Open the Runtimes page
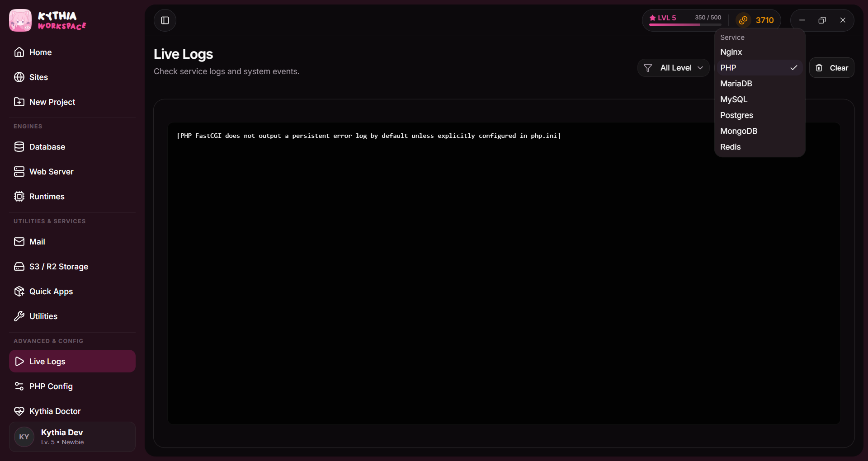This screenshot has width=868, height=461. point(72,196)
